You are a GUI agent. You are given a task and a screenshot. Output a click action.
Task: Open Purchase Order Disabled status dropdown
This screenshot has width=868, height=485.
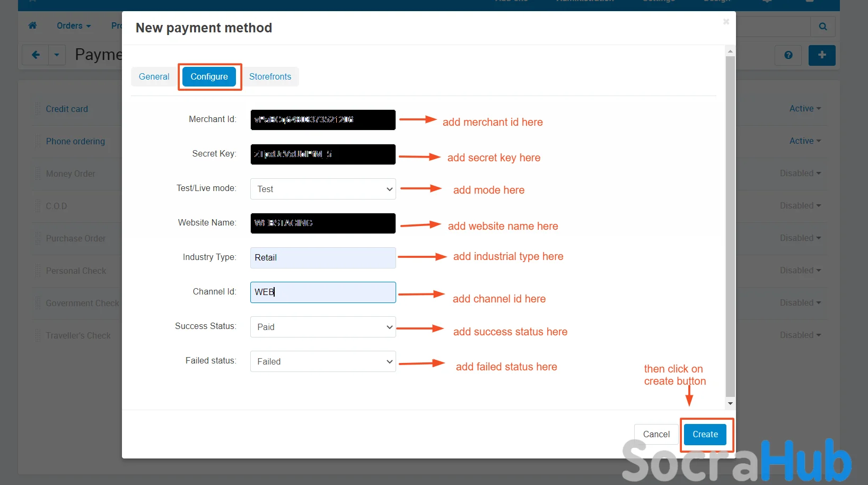coord(800,238)
